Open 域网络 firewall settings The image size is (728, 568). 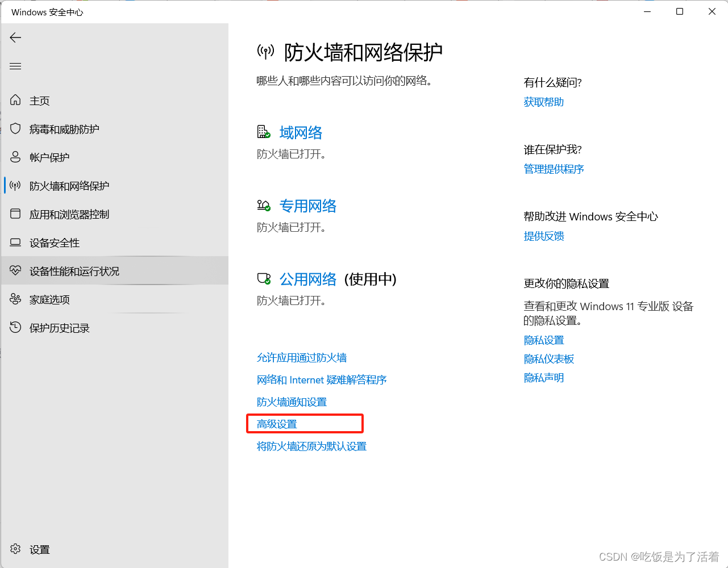coord(301,132)
